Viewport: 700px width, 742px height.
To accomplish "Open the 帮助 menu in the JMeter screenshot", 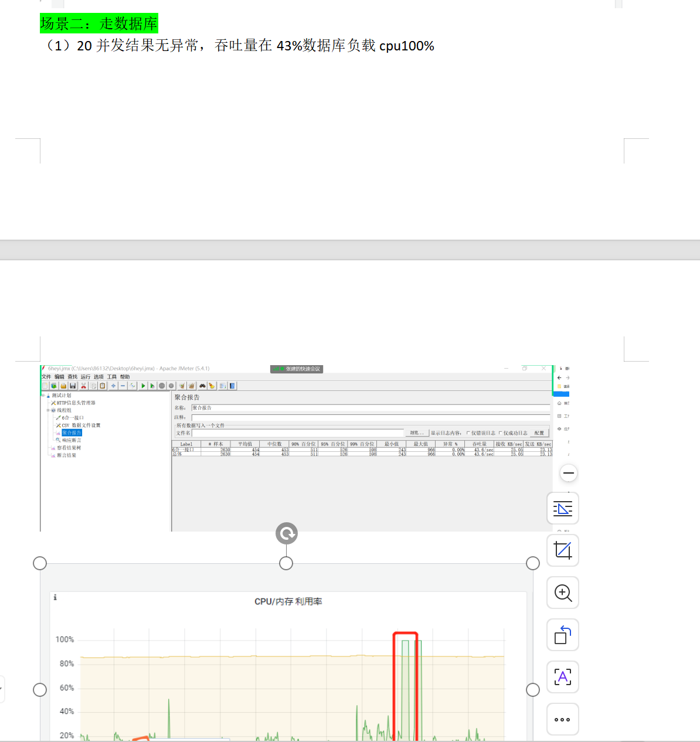I will point(125,377).
